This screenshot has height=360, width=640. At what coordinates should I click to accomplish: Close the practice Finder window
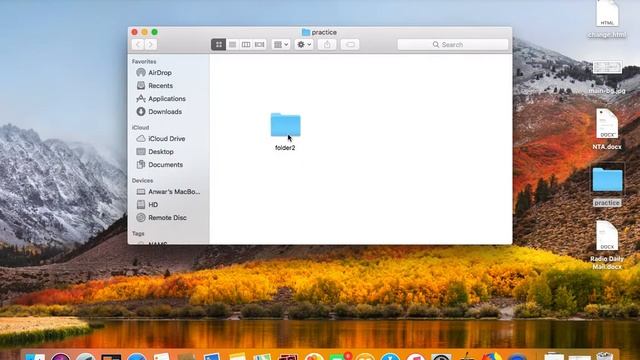pyautogui.click(x=135, y=32)
